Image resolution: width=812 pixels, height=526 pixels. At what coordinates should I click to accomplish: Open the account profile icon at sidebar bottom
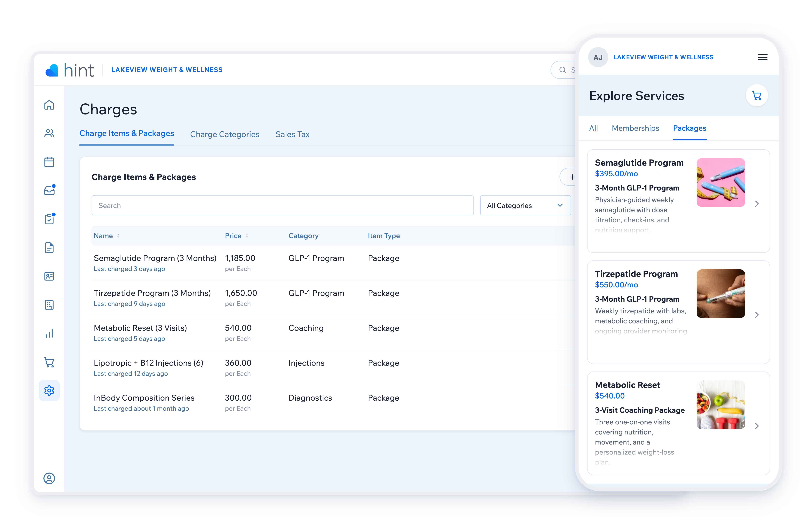pyautogui.click(x=49, y=478)
